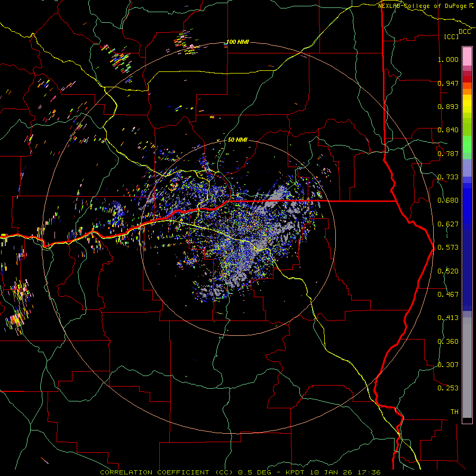The height and width of the screenshot is (476, 476).
Task: Select the DCC label above the scale
Action: click(x=464, y=32)
